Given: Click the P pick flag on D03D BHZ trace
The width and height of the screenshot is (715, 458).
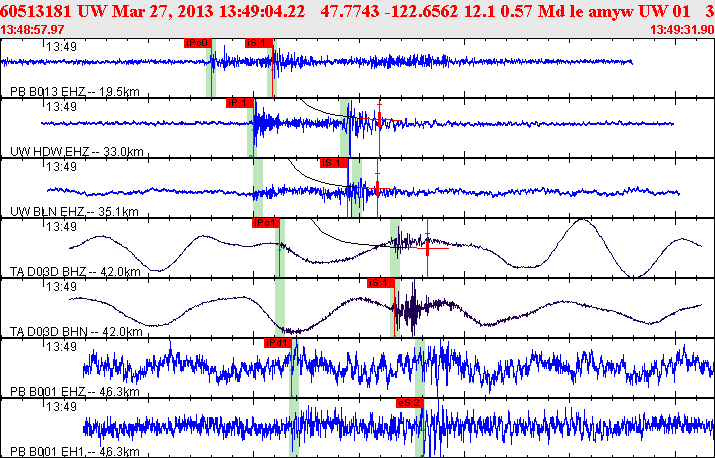Looking at the screenshot, I should (265, 223).
